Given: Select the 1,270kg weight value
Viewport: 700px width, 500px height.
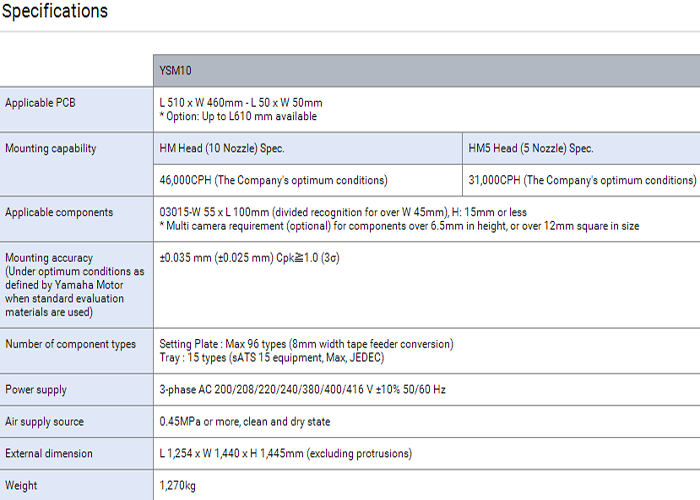Looking at the screenshot, I should click(177, 486).
